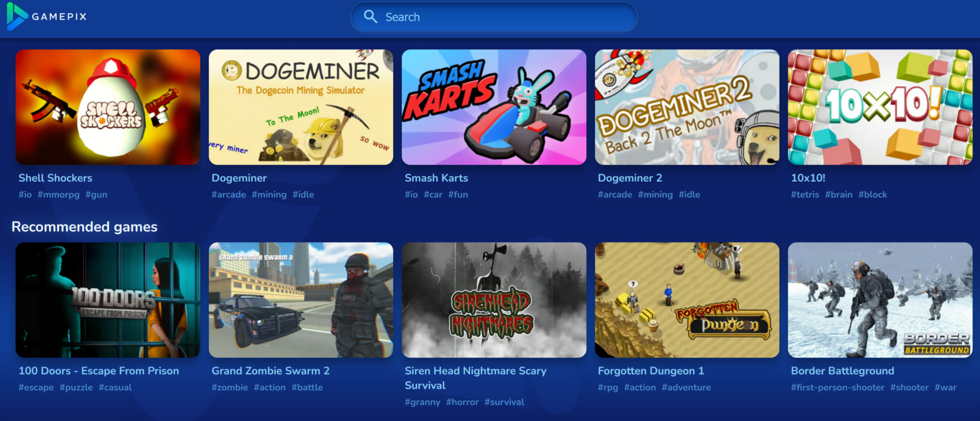Select the #arcade tag under Dogeminer
This screenshot has width=980, height=421.
229,194
